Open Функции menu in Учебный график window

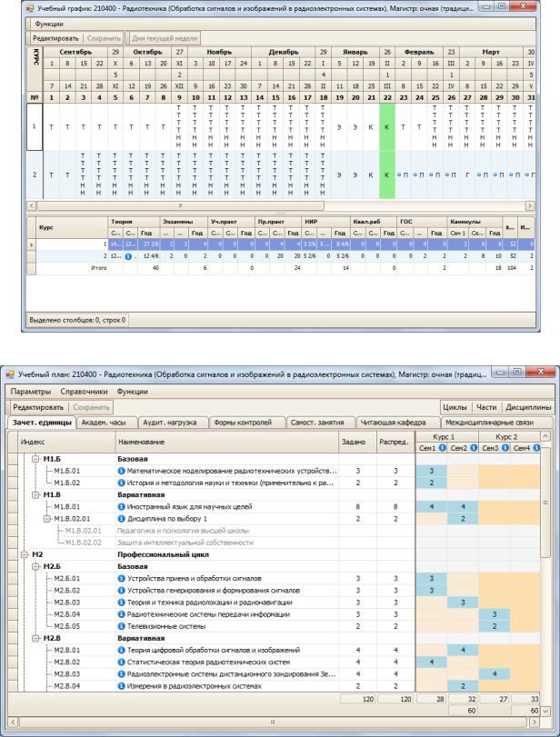coord(48,24)
